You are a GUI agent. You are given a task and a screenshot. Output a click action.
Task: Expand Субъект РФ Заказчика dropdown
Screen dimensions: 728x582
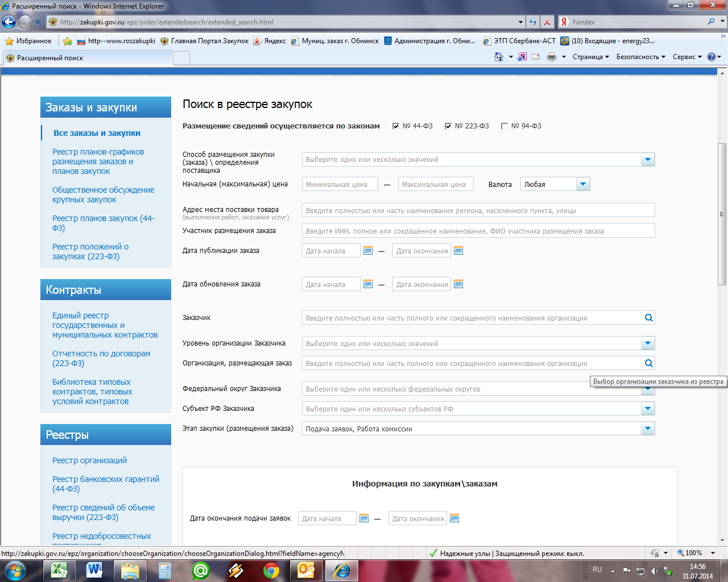[647, 409]
